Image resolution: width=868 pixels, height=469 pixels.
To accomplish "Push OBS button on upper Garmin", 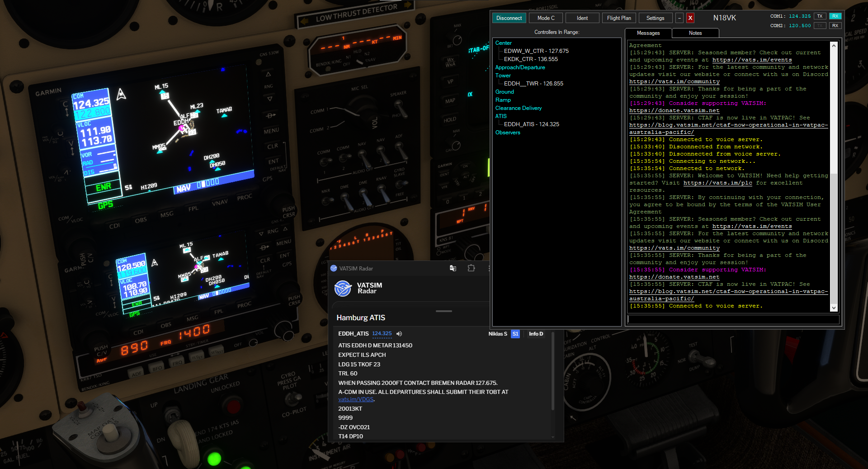I will [x=141, y=220].
